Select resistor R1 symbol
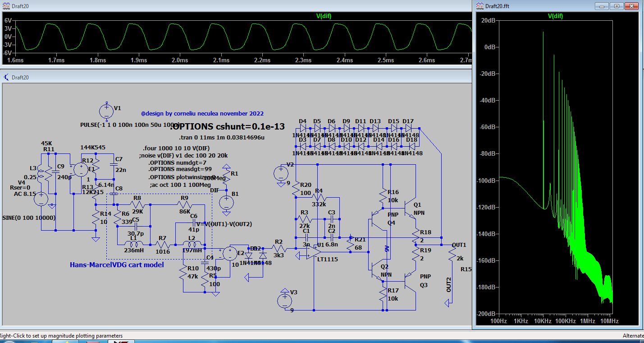 click(226, 176)
